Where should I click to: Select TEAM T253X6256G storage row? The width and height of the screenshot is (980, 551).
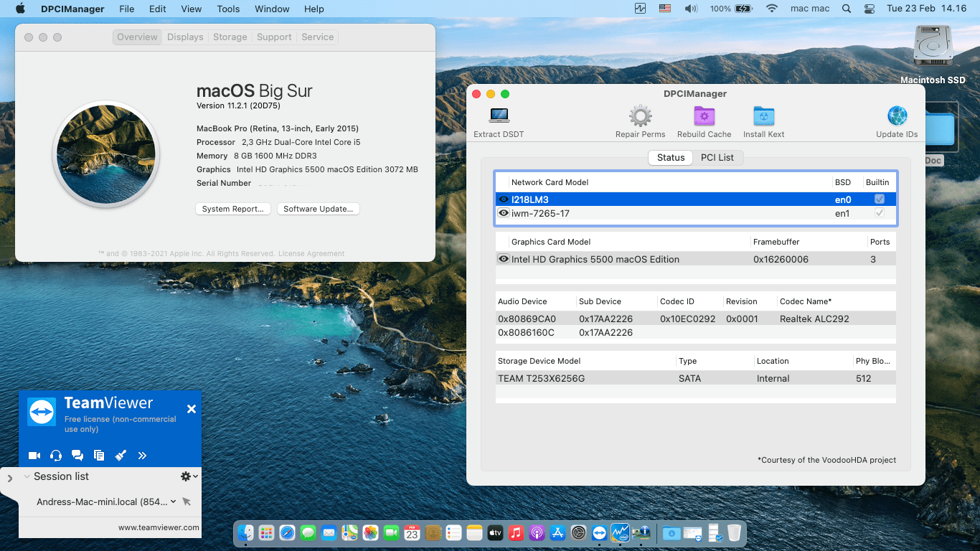[x=695, y=378]
